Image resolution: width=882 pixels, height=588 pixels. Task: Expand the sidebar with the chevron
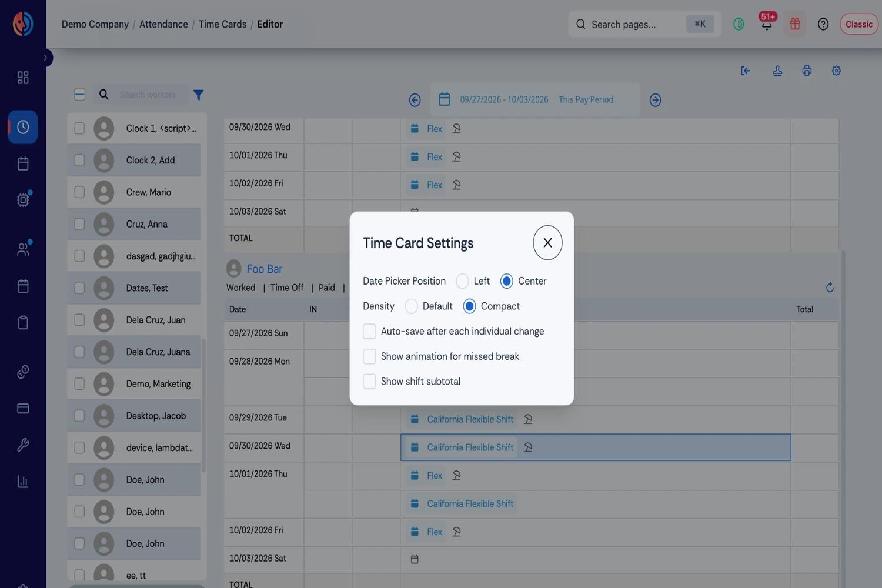click(46, 58)
